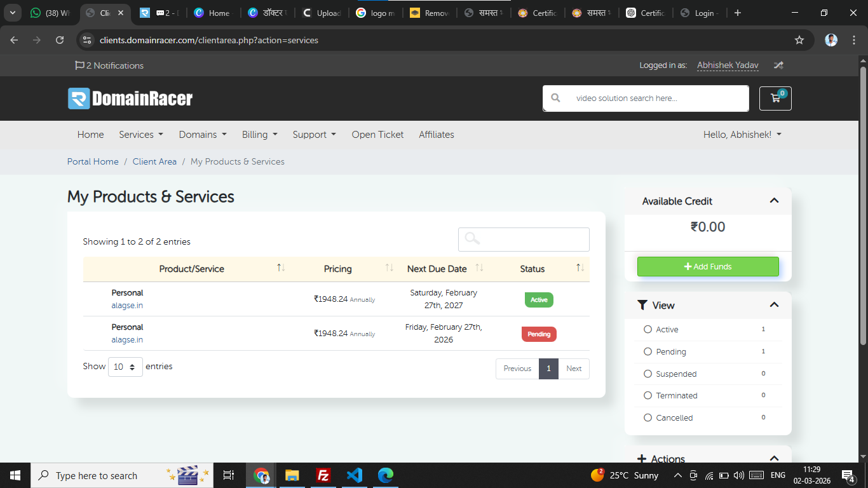Reload the page with refresh icon

coord(60,40)
